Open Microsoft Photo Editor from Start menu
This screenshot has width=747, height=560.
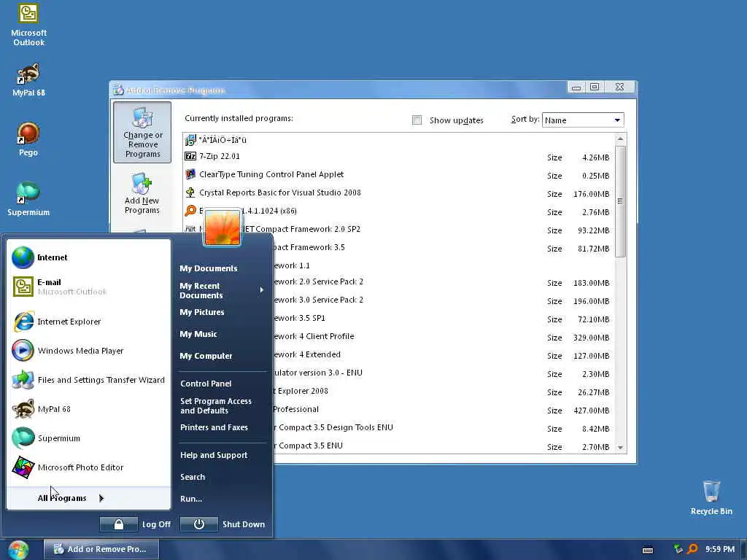[88, 467]
